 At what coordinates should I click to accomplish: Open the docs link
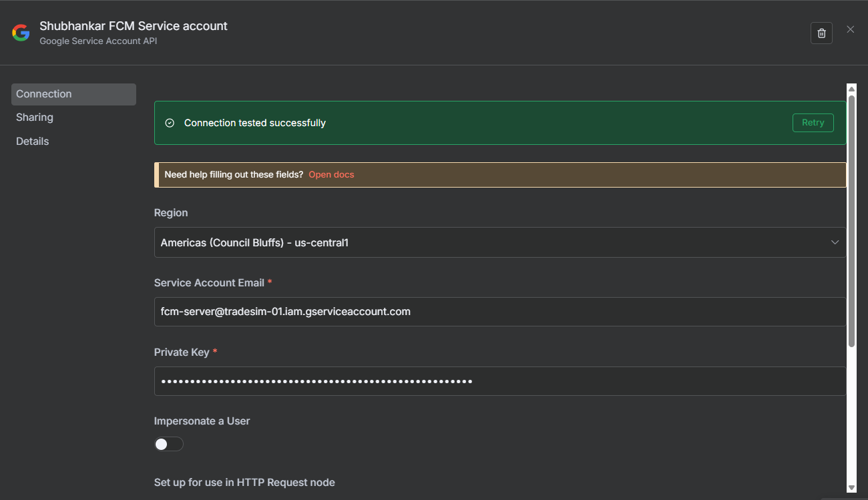pos(331,175)
